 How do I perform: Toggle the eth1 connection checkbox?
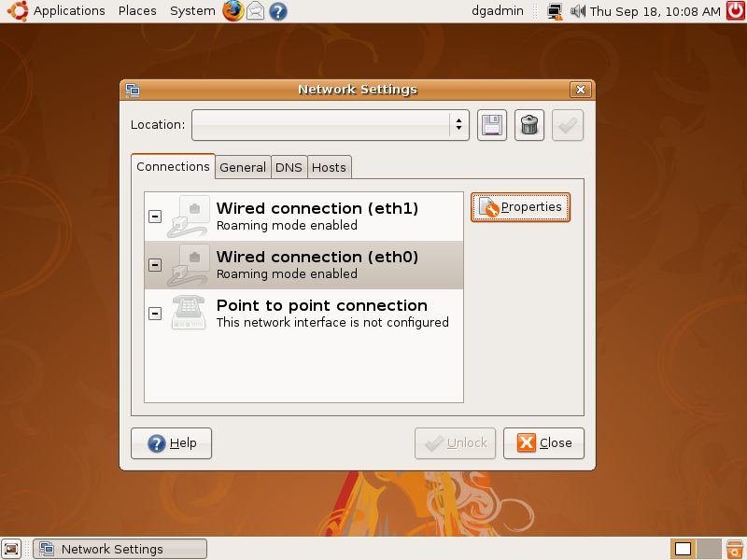pyautogui.click(x=155, y=217)
